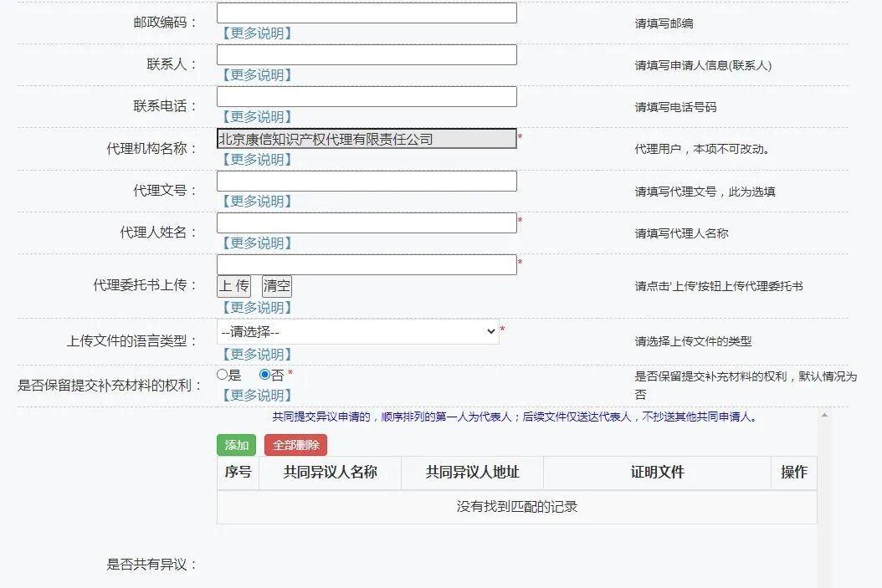Image resolution: width=882 pixels, height=588 pixels.
Task: Open the 【更多说明】 link under 邮政编码
Action: click(255, 33)
